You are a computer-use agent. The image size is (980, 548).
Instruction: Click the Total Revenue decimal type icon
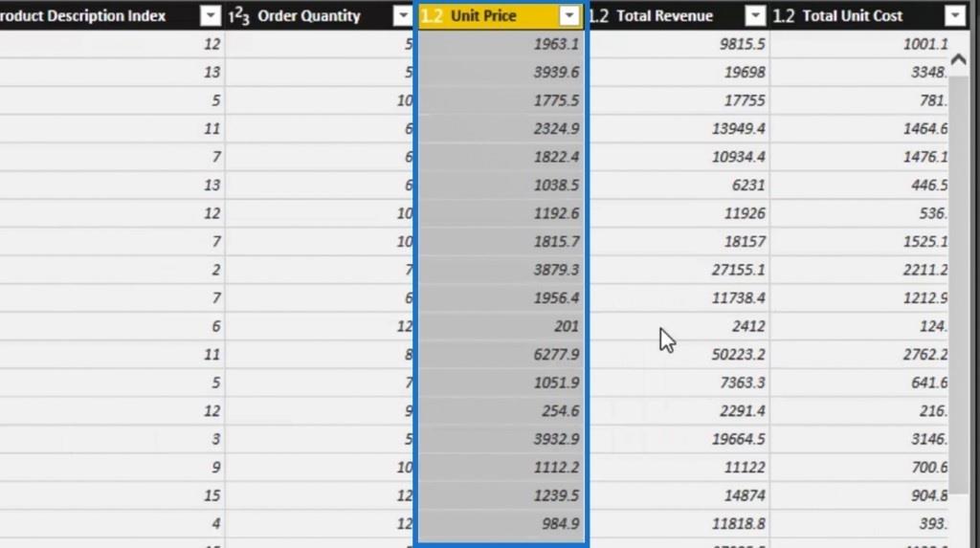point(599,15)
